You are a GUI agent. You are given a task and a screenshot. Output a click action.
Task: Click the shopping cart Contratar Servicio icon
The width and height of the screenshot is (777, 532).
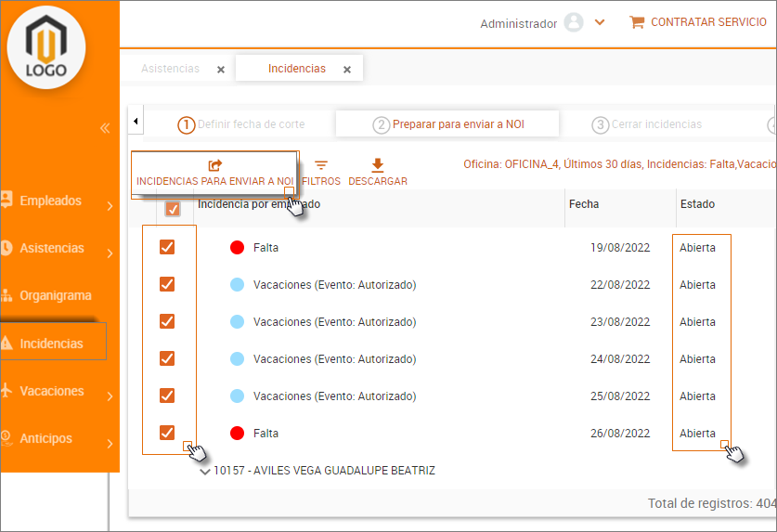click(637, 22)
